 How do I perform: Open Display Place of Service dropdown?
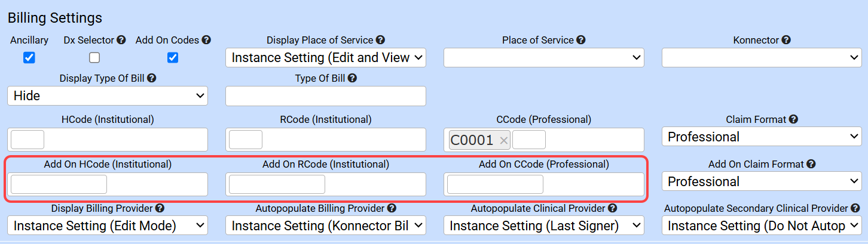(326, 58)
